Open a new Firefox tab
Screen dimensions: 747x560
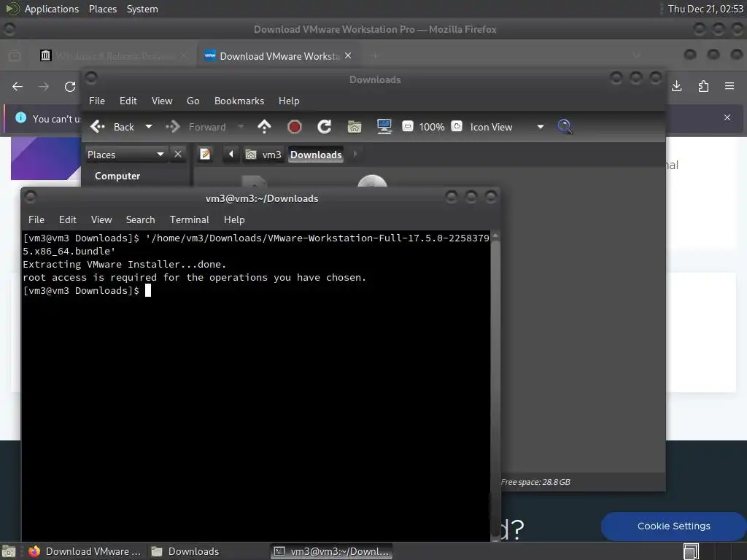(x=376, y=56)
